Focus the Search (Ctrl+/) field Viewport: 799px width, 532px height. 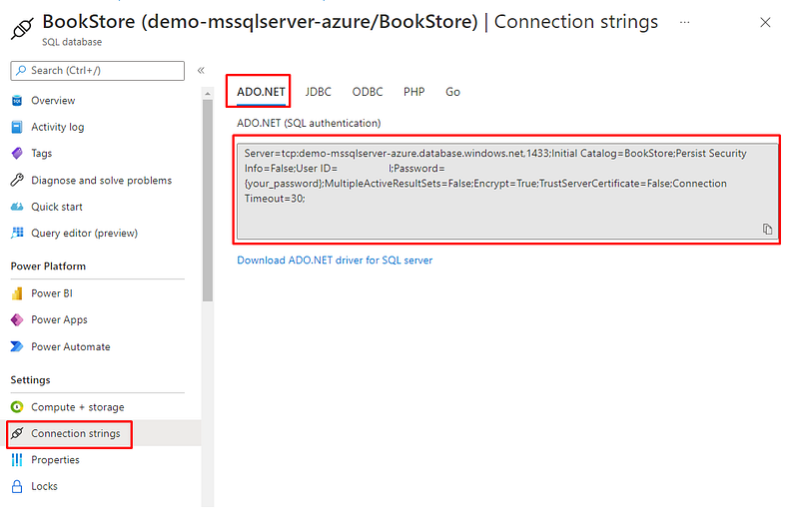tap(97, 71)
